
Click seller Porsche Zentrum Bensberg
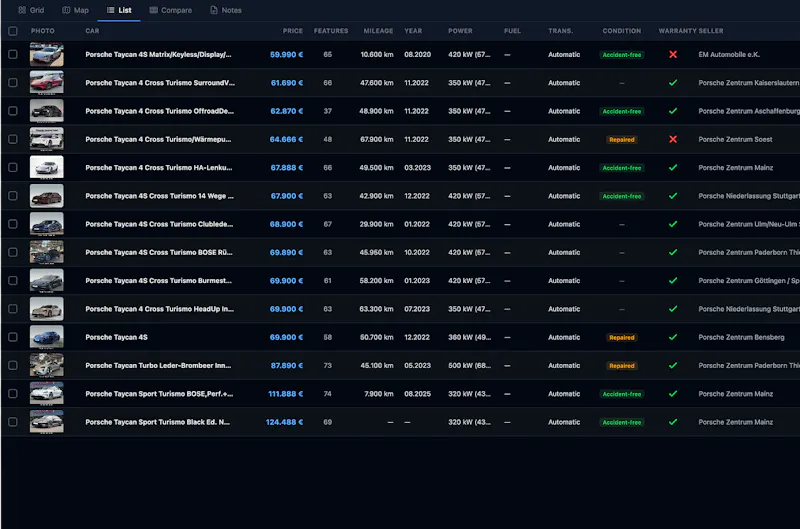pos(741,337)
